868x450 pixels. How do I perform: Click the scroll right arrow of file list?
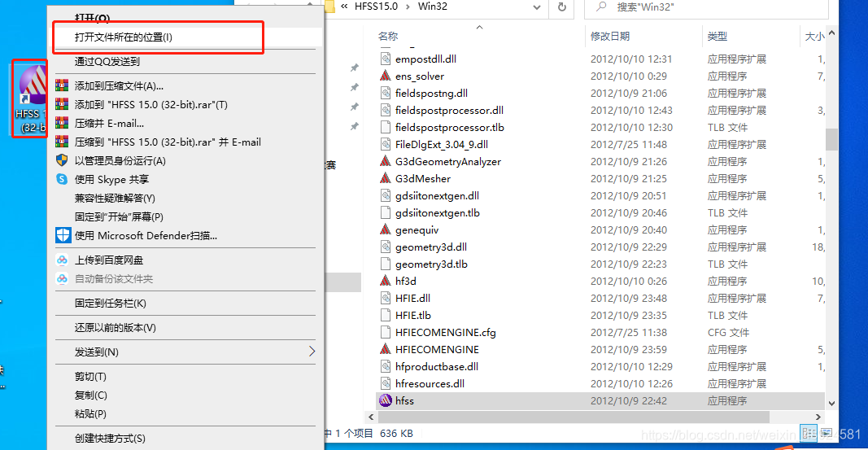pos(818,417)
